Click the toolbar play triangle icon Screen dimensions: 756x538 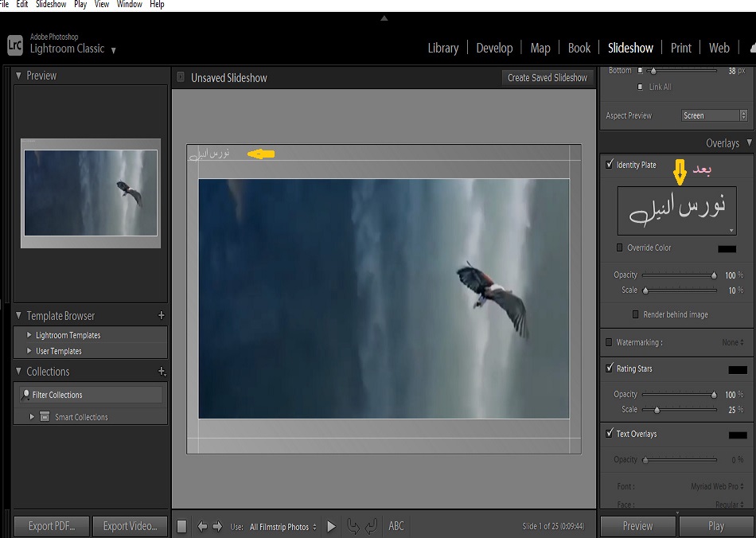[332, 526]
